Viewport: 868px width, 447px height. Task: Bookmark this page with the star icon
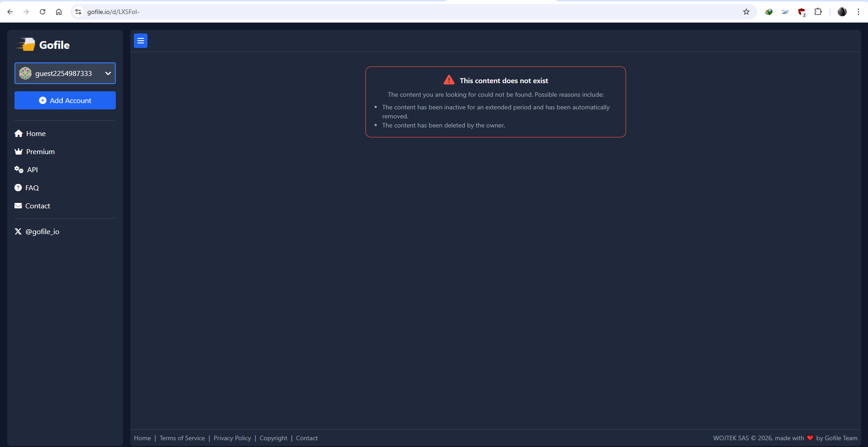click(x=746, y=12)
